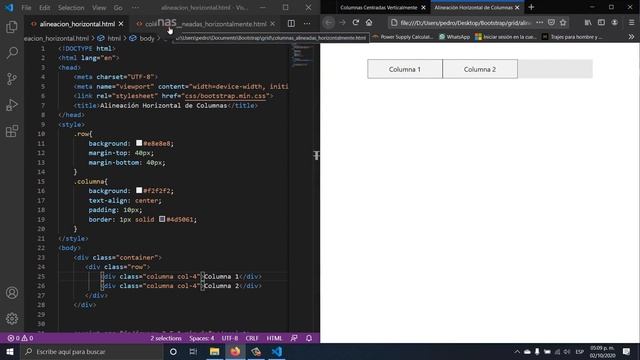Open errors and warnings in status bar
This screenshot has width=640, height=360.
click(x=20, y=338)
